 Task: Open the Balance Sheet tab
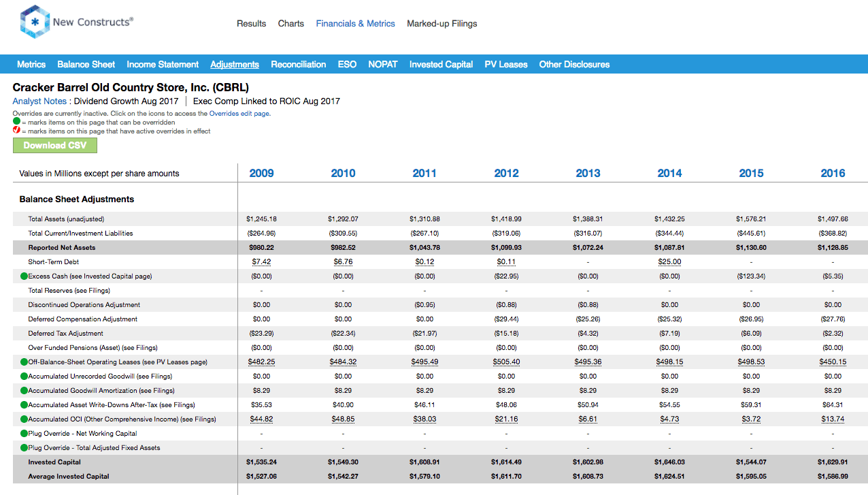click(86, 65)
